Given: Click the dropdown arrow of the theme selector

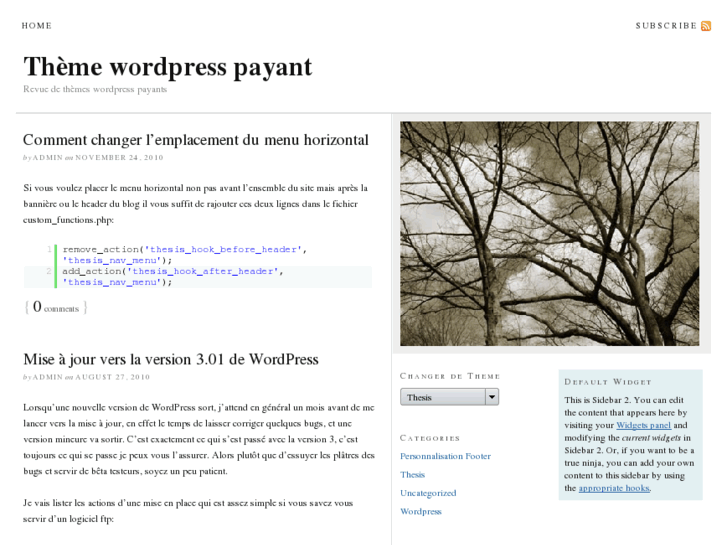Looking at the screenshot, I should [492, 397].
